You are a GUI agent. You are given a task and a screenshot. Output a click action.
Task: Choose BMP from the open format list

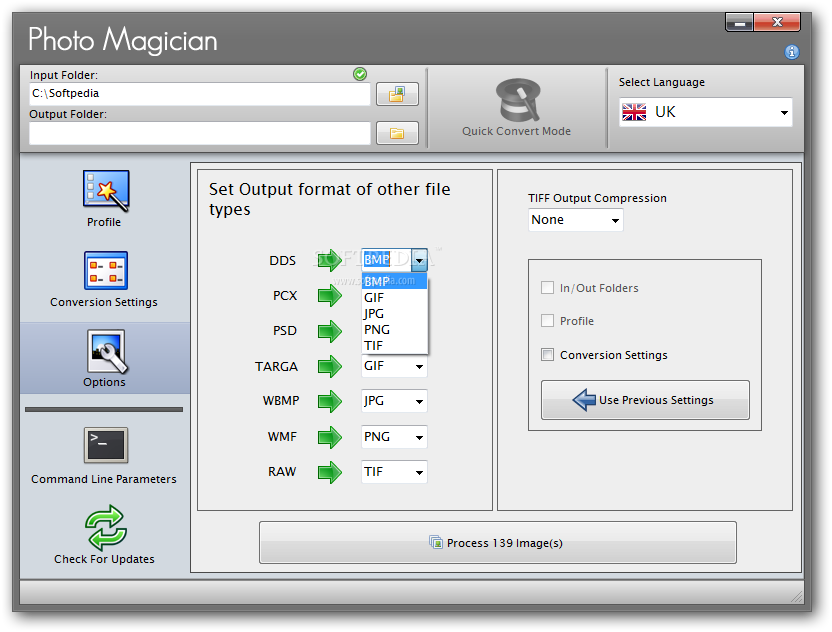[x=394, y=281]
